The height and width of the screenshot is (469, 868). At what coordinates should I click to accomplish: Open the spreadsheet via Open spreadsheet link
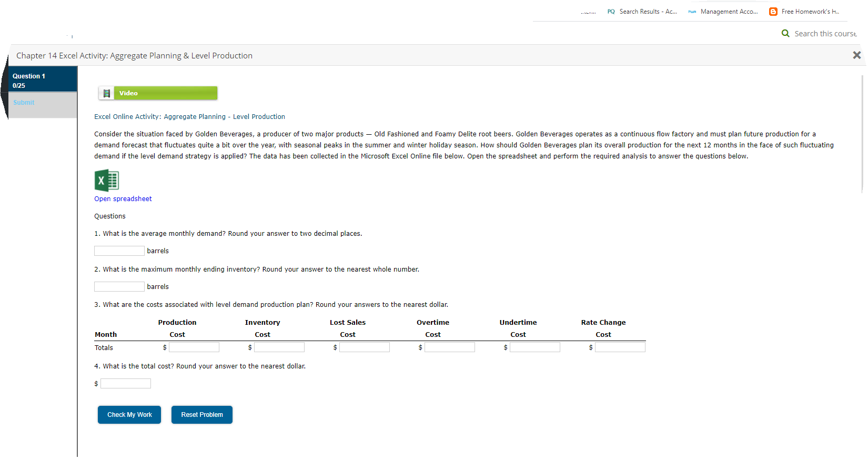click(x=123, y=198)
